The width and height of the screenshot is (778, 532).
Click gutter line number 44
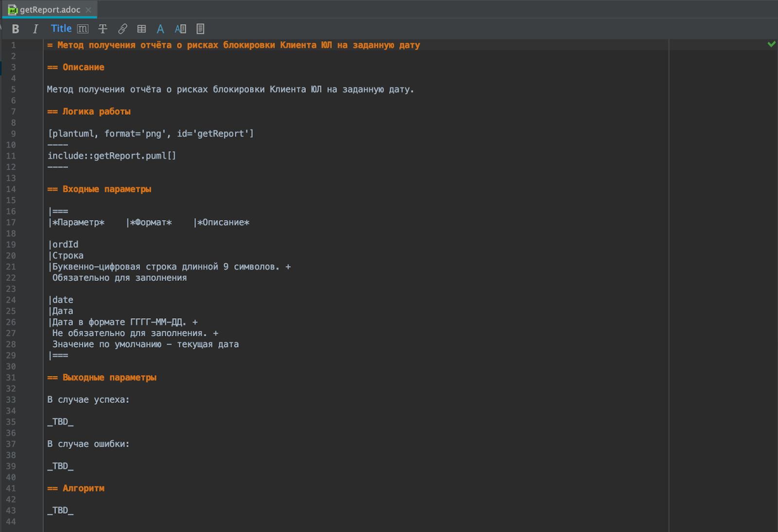coord(11,522)
